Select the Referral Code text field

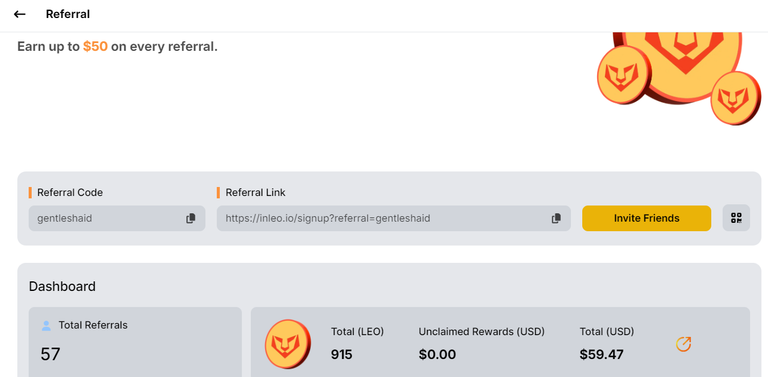pos(117,218)
